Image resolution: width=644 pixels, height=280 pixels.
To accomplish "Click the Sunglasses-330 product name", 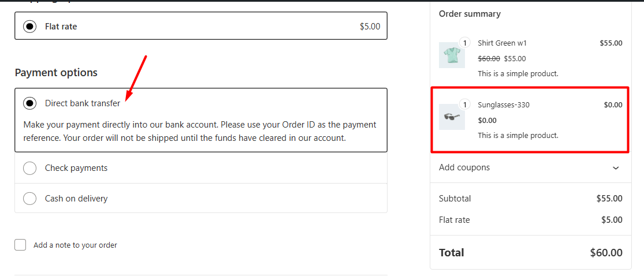I will pyautogui.click(x=503, y=104).
